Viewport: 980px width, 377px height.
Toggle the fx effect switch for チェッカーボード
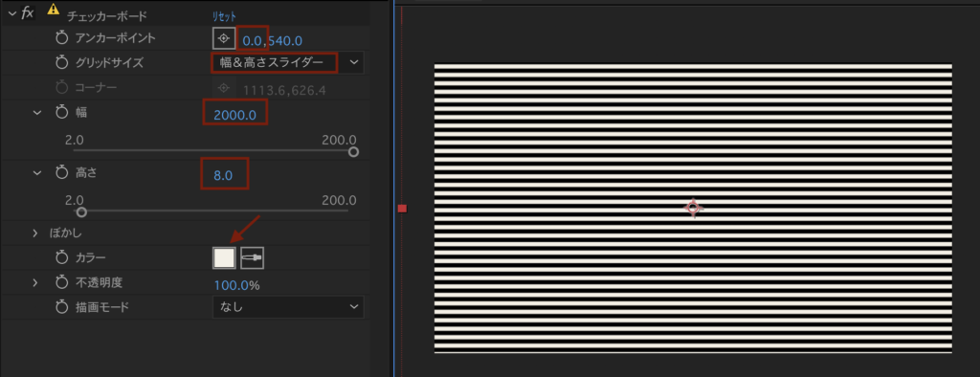coord(28,13)
